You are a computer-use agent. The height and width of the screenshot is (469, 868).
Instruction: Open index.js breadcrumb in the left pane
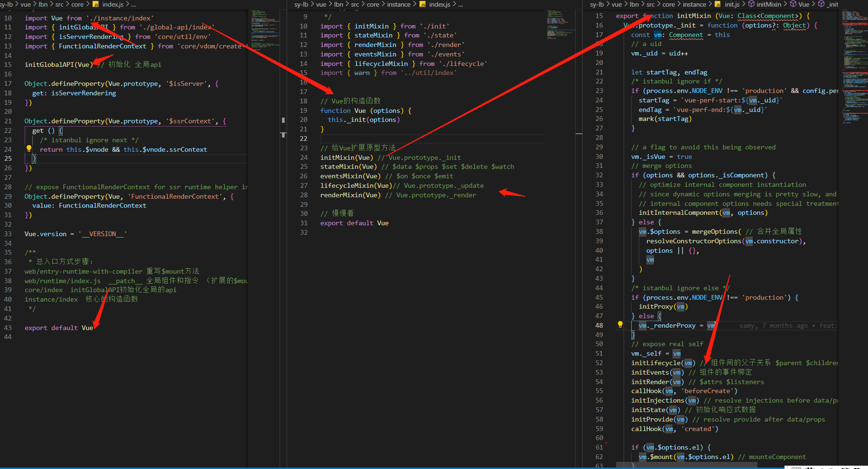pyautogui.click(x=113, y=4)
